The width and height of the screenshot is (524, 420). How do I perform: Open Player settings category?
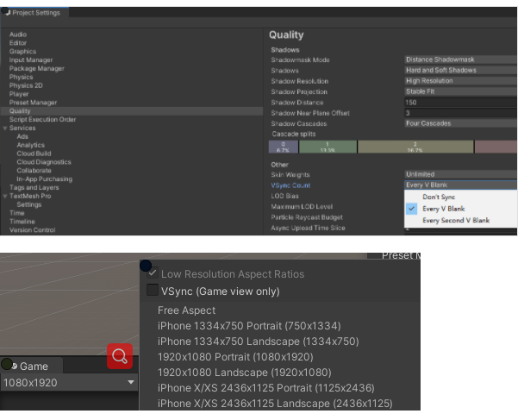coord(19,94)
